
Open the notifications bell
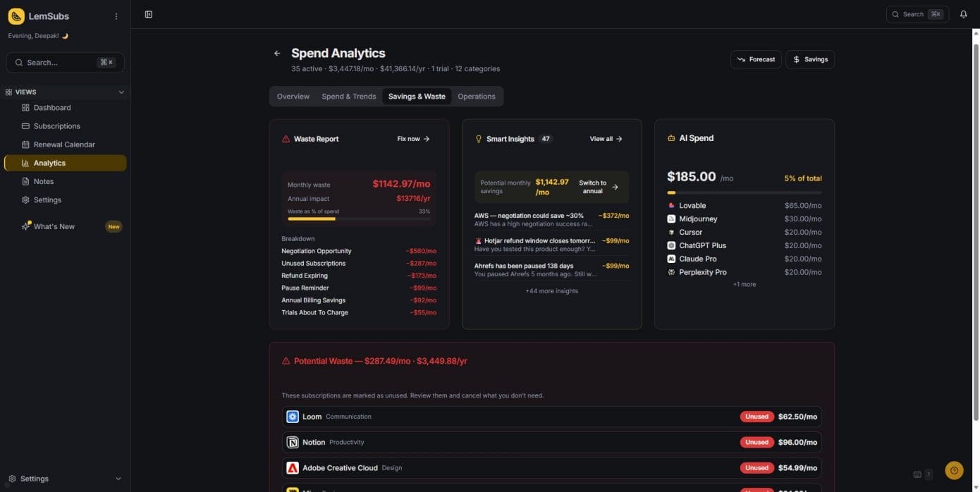click(x=963, y=14)
